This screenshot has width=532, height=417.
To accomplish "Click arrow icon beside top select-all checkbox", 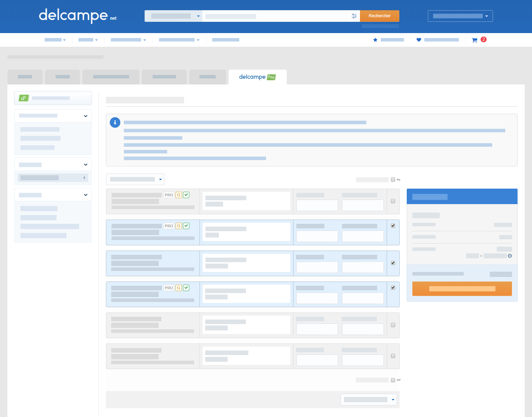I will [x=399, y=180].
